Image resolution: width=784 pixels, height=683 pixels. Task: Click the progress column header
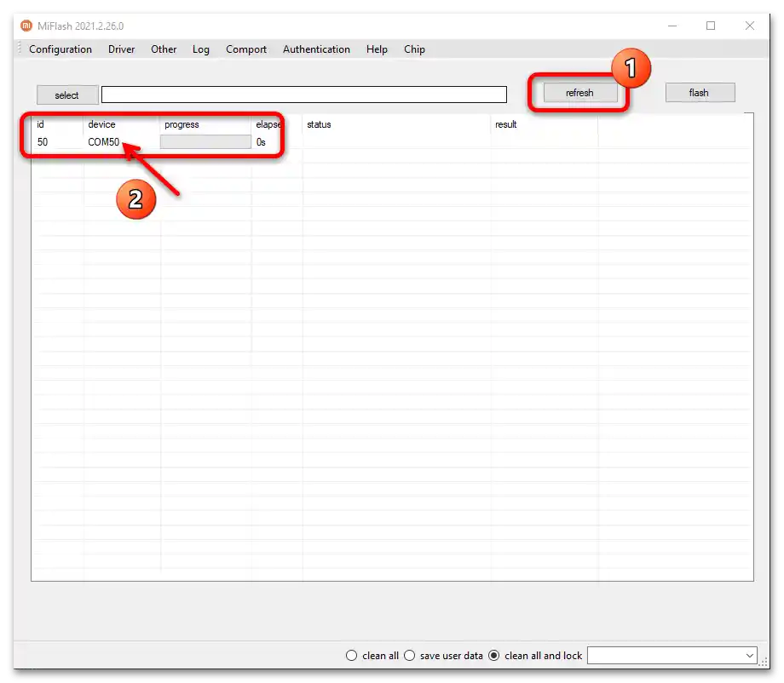tap(182, 124)
